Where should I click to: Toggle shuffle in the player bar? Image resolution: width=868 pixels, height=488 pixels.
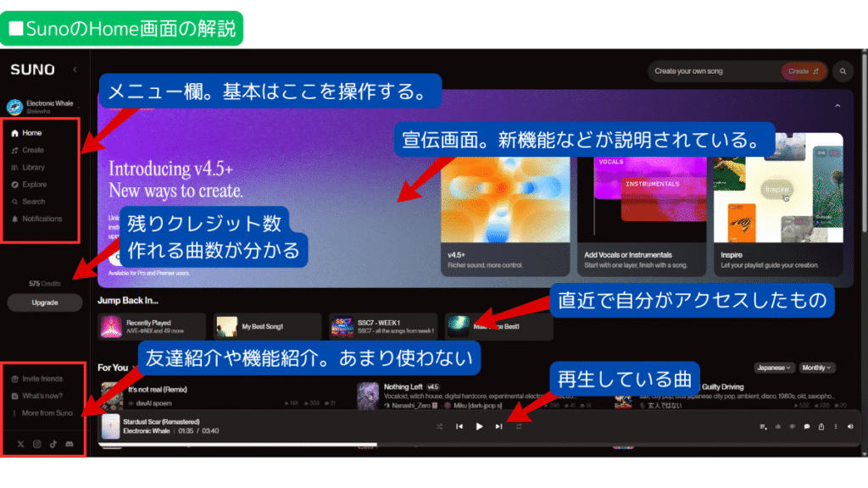point(439,427)
